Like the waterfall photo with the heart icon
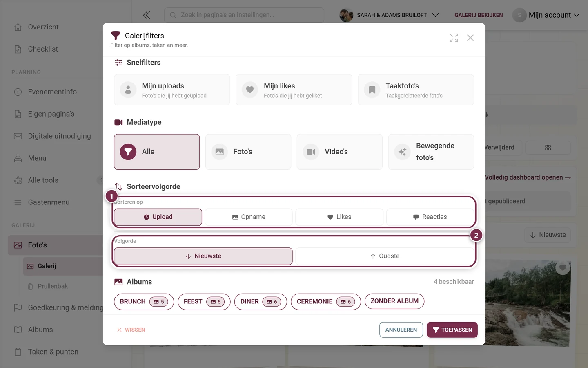Screen dimensions: 588x368 563,268
